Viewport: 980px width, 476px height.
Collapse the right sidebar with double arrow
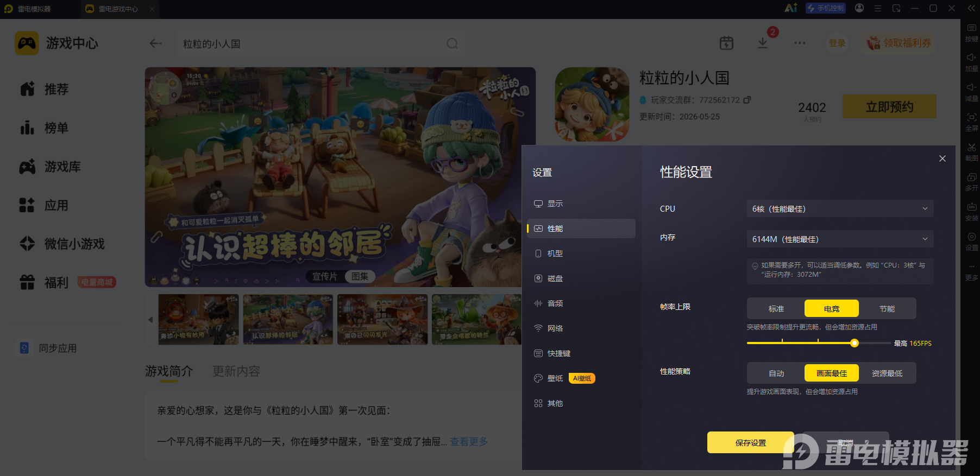971,8
